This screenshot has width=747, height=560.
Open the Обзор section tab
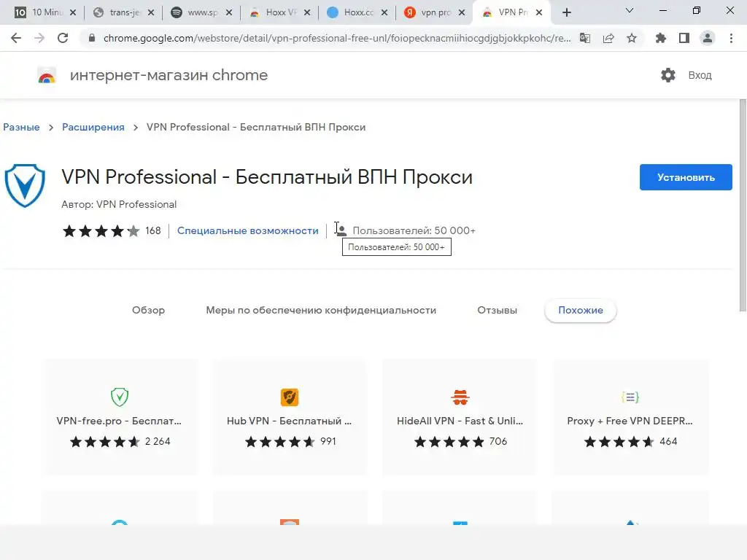(x=148, y=310)
